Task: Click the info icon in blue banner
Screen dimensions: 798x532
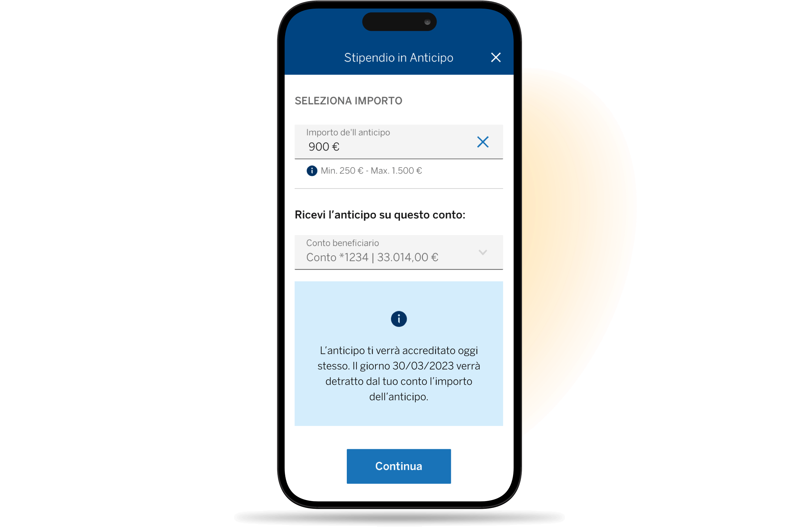Action: pos(398,319)
